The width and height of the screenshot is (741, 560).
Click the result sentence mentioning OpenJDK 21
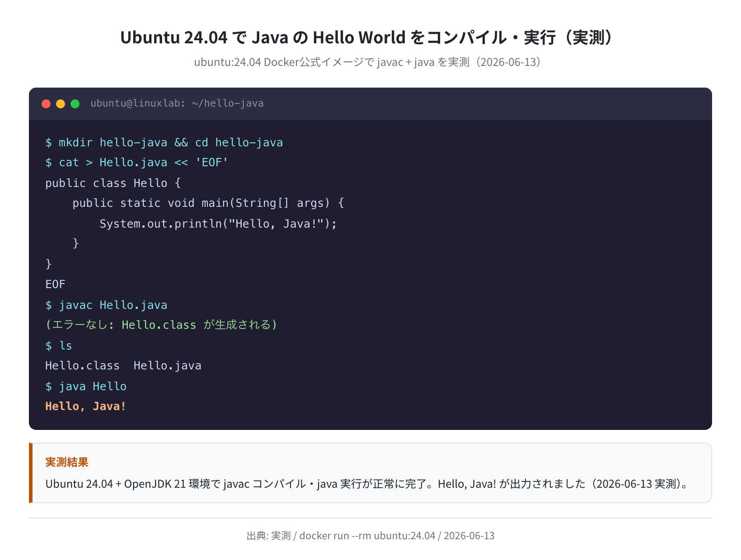point(367,484)
